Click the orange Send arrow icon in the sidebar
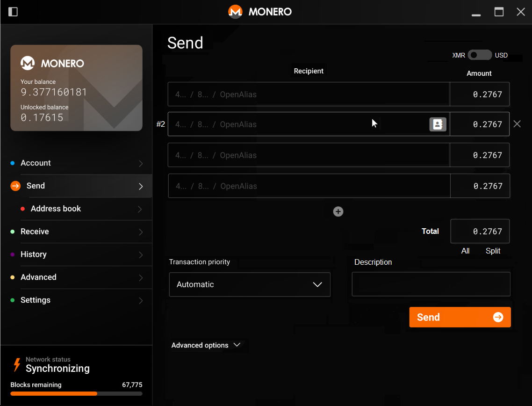Viewport: 532px width, 406px height. point(15,186)
